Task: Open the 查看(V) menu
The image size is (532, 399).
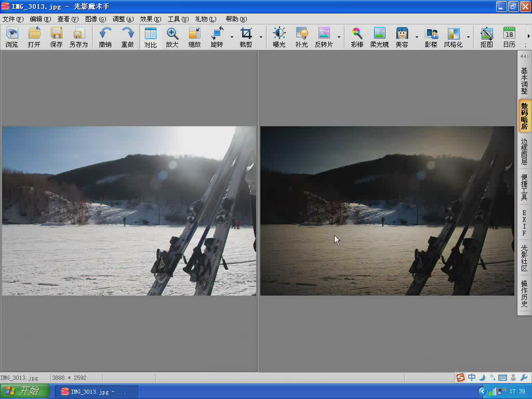Action: (68, 19)
